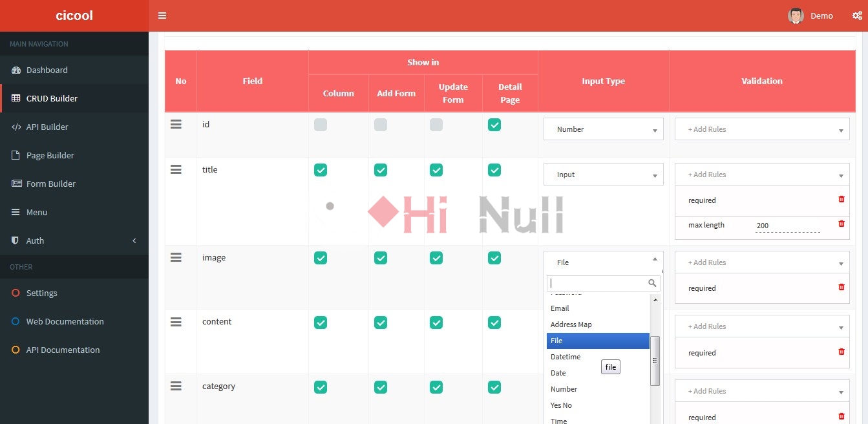This screenshot has height=424, width=868.
Task: Toggle title Update Form checkbox
Action: coord(436,170)
